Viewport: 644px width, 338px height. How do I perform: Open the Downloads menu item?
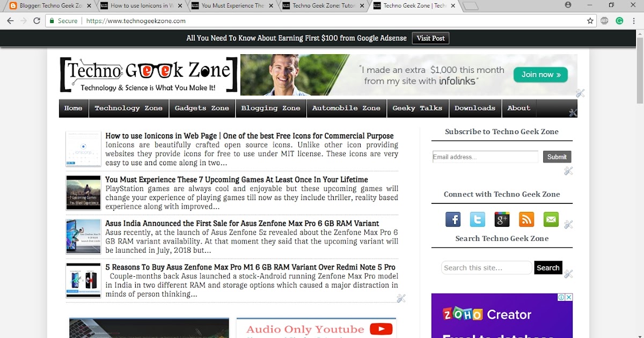[x=475, y=108]
